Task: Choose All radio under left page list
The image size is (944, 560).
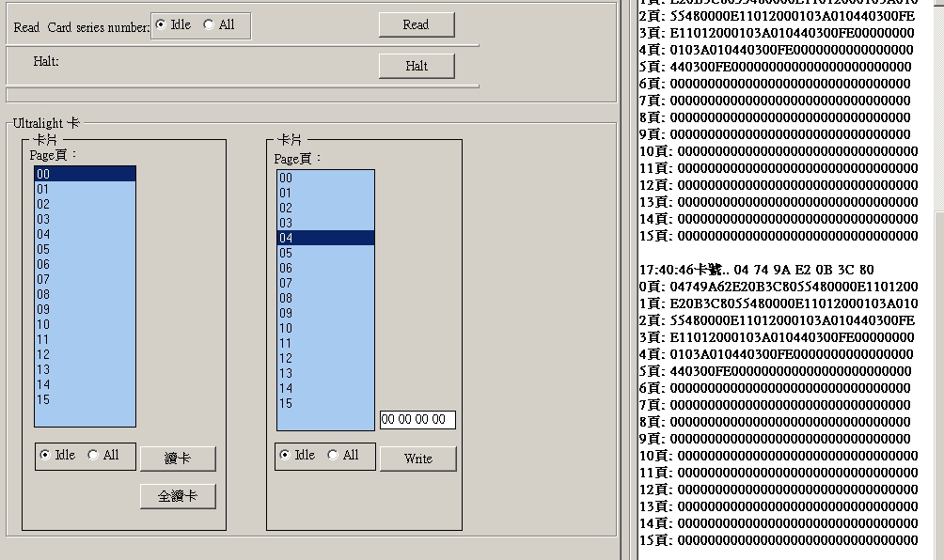Action: coord(93,455)
